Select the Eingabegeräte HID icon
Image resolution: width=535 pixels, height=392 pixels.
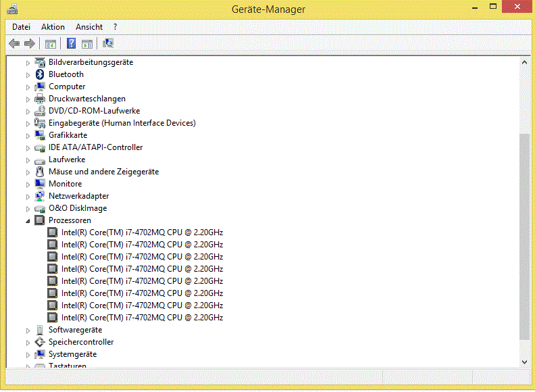tap(40, 123)
